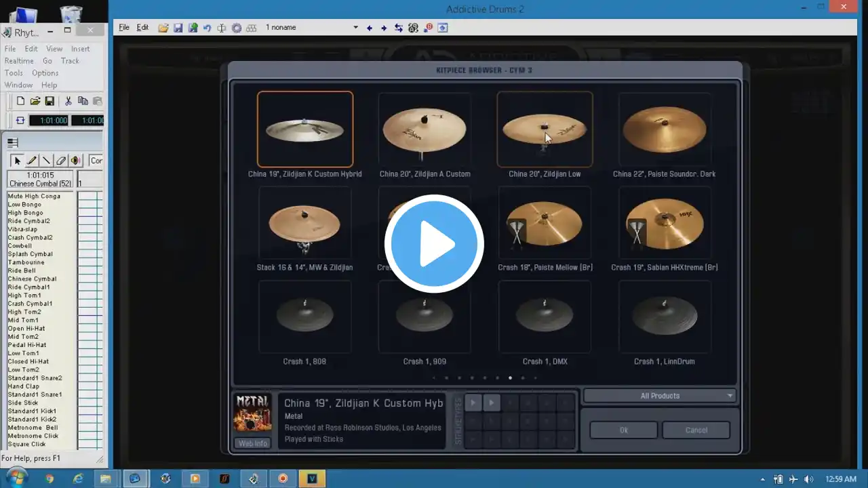Click the undo arrow in Addictive Drums toolbar
The image size is (868, 488).
tap(207, 28)
